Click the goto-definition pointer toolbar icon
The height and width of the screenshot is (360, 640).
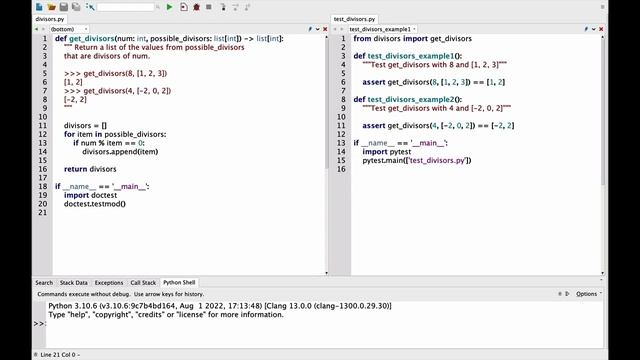click(x=90, y=7)
